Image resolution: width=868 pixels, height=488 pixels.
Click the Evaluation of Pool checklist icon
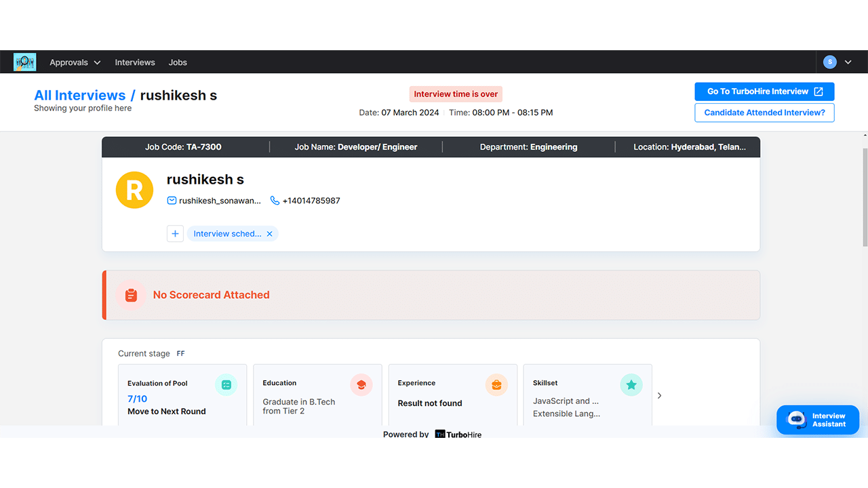226,385
